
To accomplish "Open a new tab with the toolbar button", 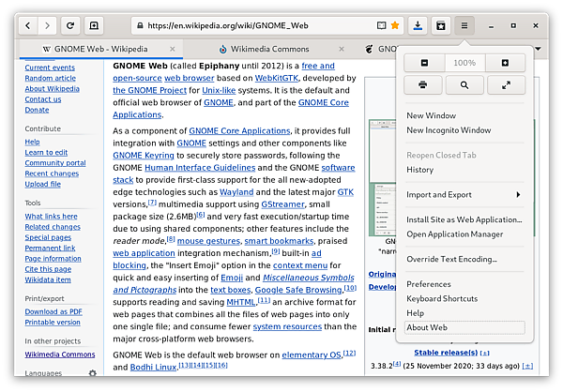I will pos(94,25).
